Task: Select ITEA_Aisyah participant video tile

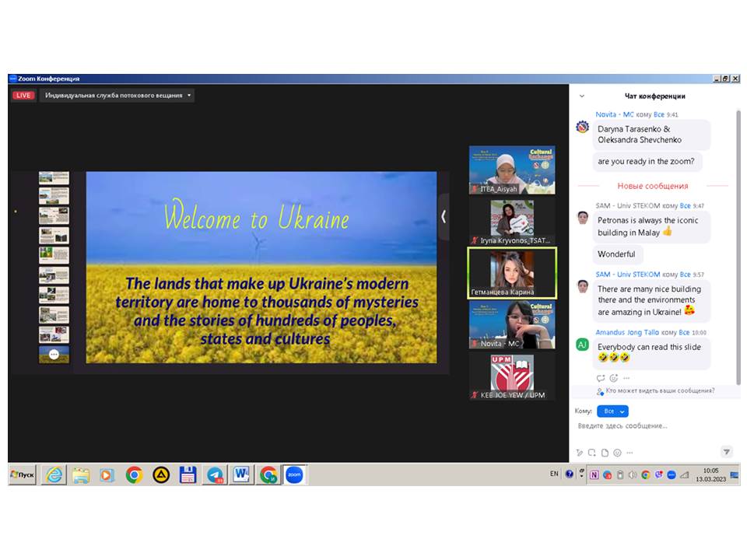Action: click(x=512, y=170)
